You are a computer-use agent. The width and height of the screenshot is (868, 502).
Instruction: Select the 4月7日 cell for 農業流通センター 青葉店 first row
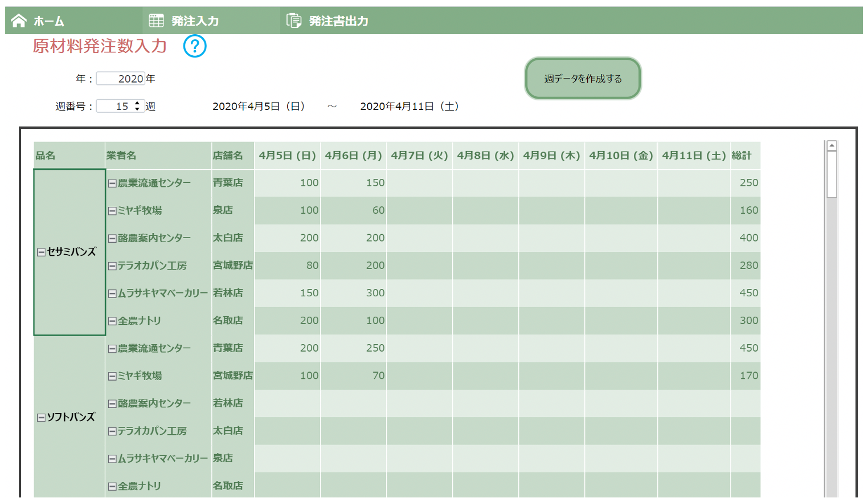[419, 183]
